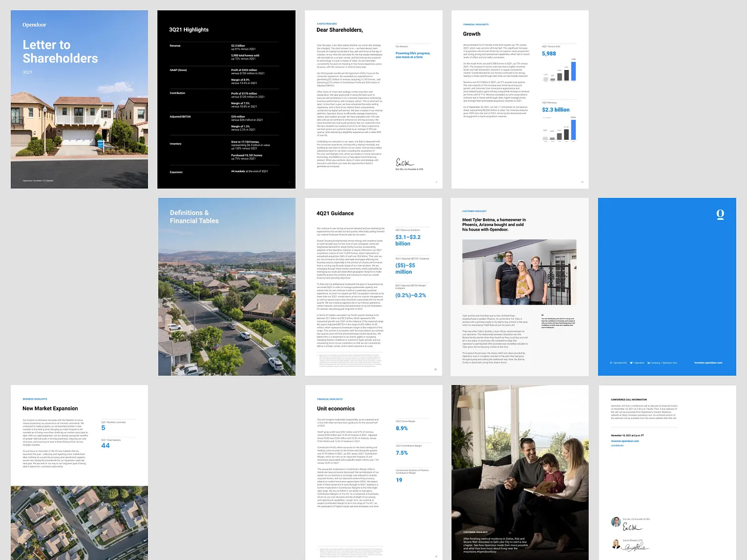The height and width of the screenshot is (560, 747).
Task: Select the Unit Economics page
Action: (373, 472)
